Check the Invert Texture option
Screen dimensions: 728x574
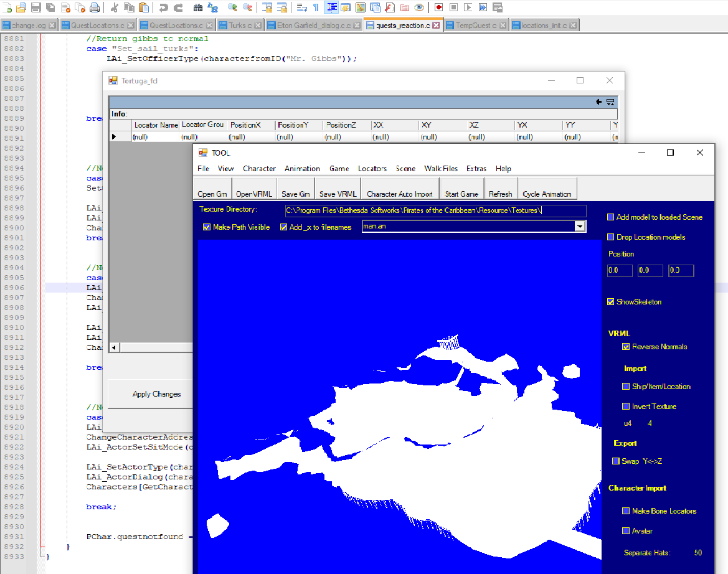[626, 406]
